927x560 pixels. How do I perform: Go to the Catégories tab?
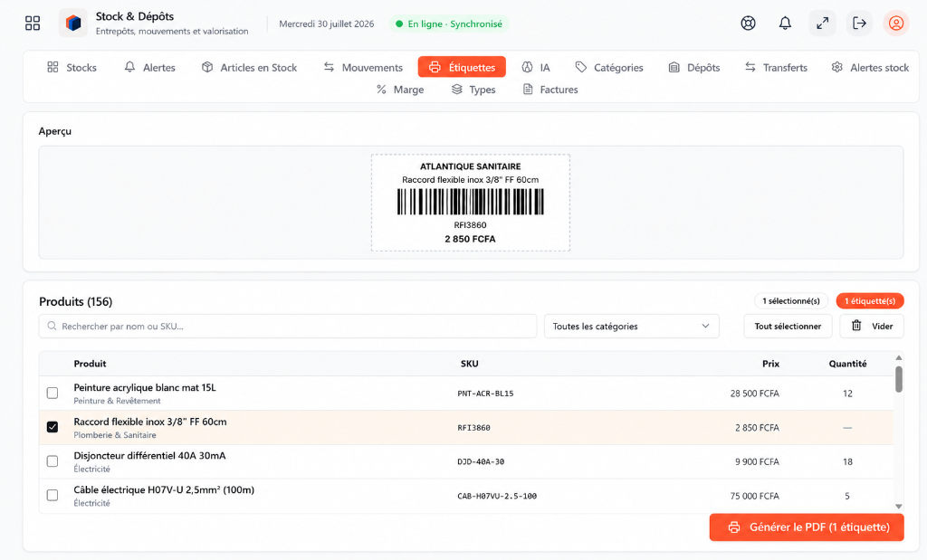click(x=609, y=67)
